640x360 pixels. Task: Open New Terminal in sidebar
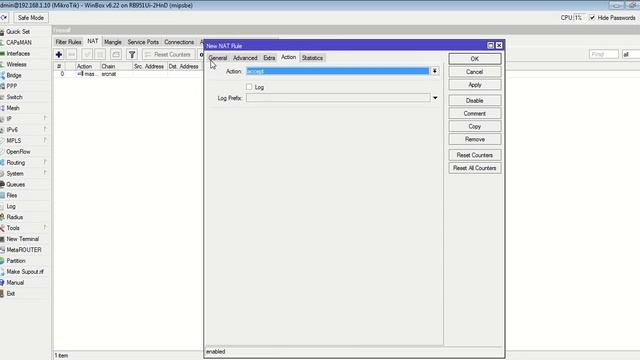(22, 239)
